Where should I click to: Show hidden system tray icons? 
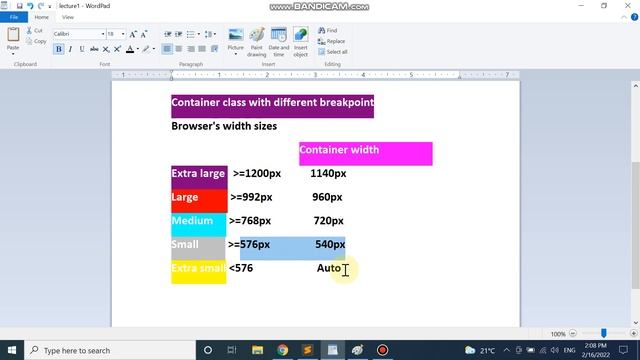pyautogui.click(x=507, y=350)
